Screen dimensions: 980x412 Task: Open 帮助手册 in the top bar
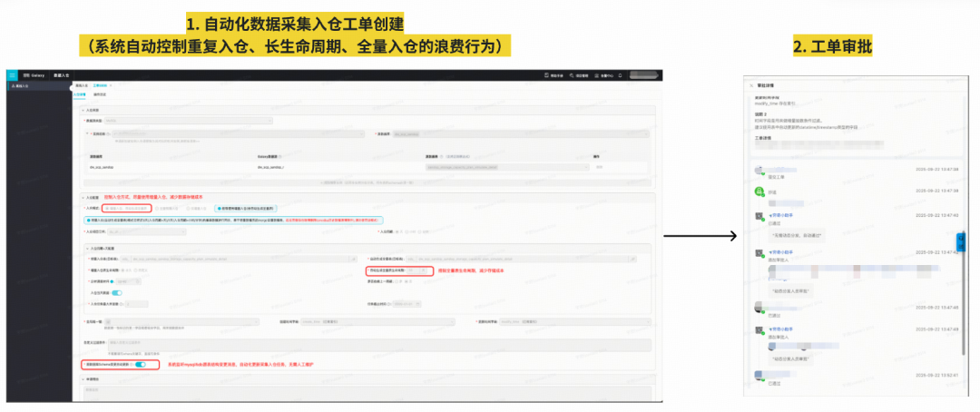(x=554, y=75)
